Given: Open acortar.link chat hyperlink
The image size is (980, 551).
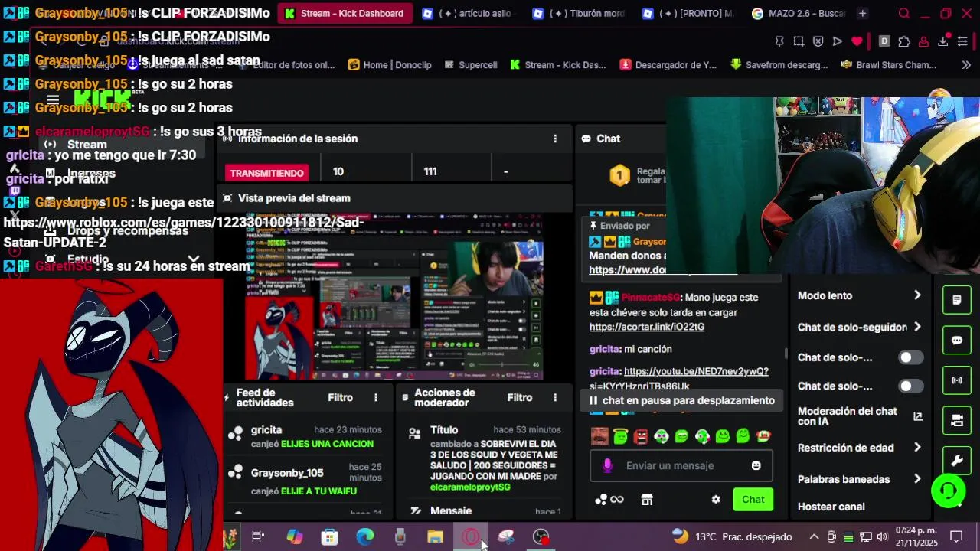Looking at the screenshot, I should tap(647, 327).
